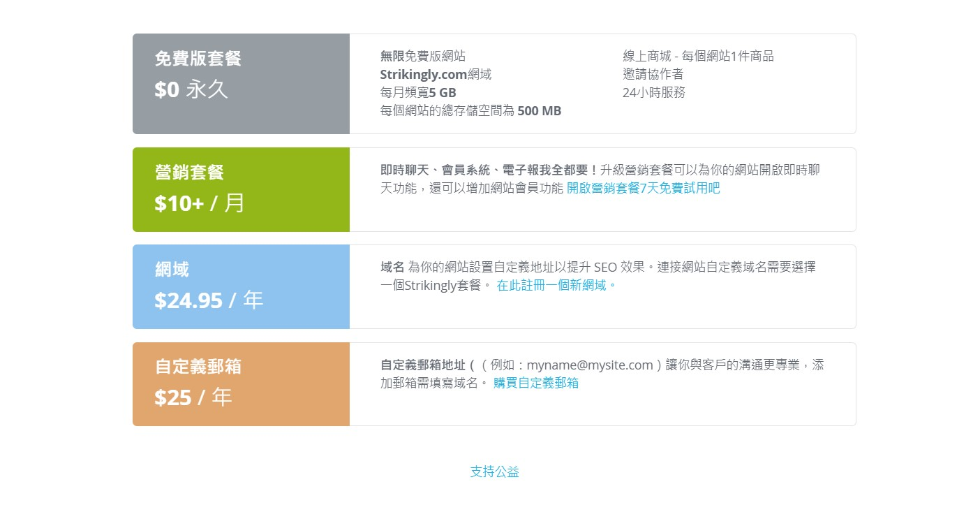The width and height of the screenshot is (980, 519).
Task: Click the 每月頻寬5 GB feature text
Action: tap(417, 92)
